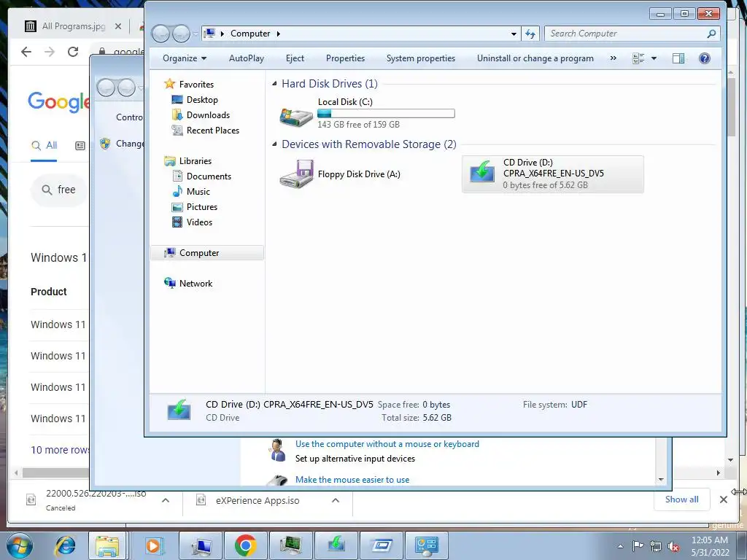The width and height of the screenshot is (747, 560).
Task: Click the Explorer back arrow button
Action: coord(160,34)
